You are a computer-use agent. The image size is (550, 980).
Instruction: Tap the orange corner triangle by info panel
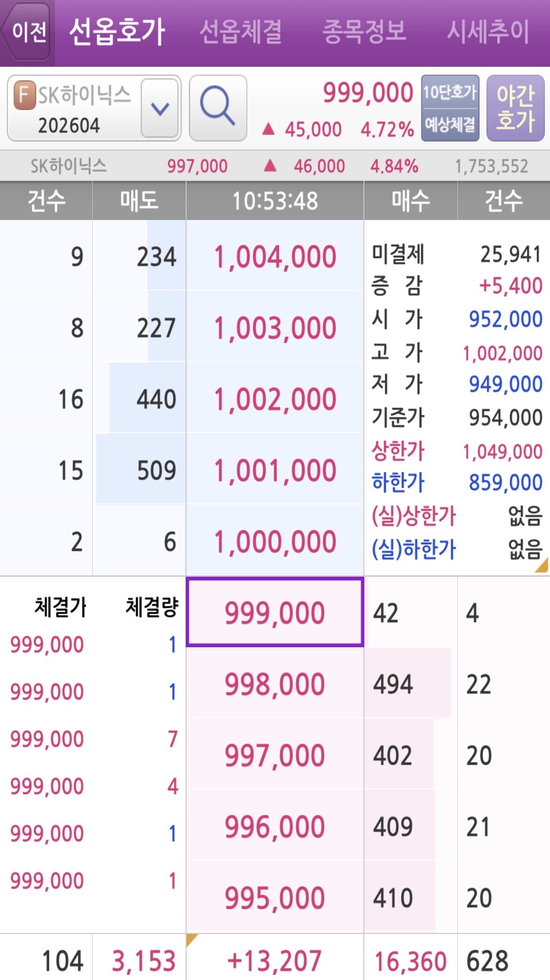click(x=542, y=565)
